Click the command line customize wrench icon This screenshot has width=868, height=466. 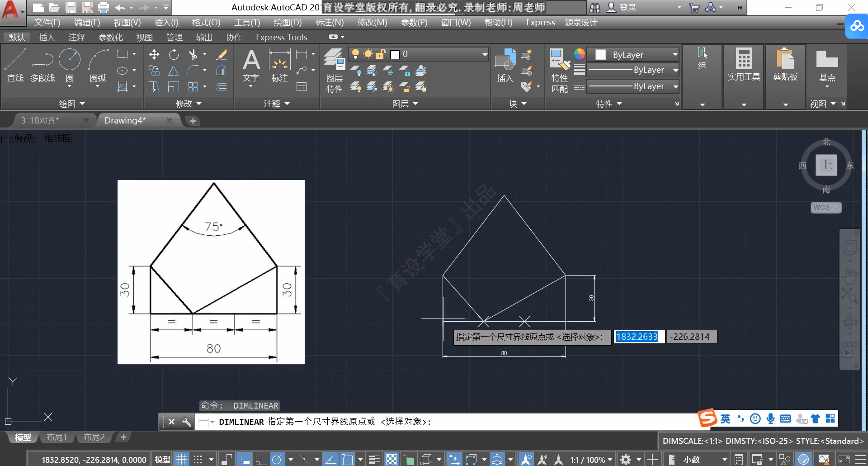tap(186, 422)
